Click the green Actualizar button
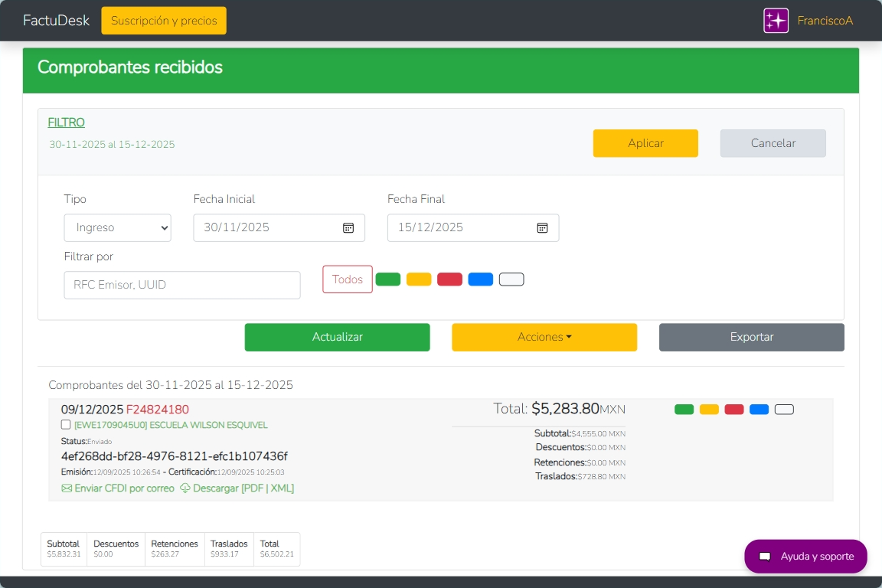 coord(337,337)
